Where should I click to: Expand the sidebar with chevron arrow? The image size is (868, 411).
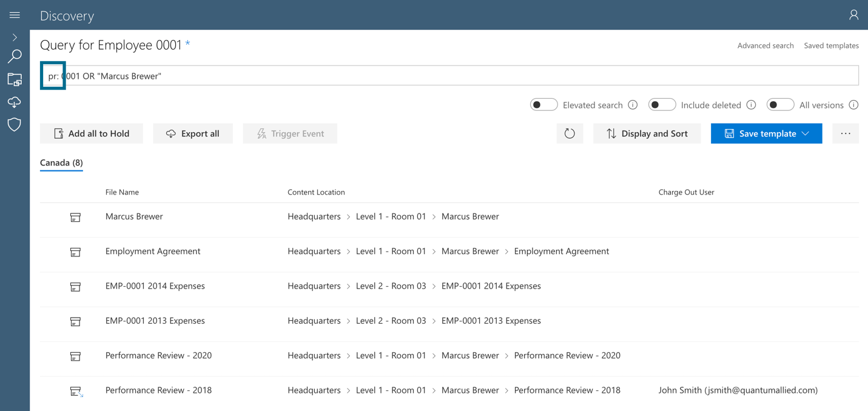click(x=15, y=38)
